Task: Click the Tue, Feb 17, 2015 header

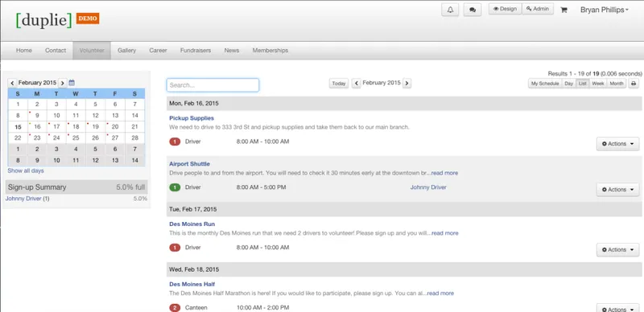Action: (x=404, y=209)
